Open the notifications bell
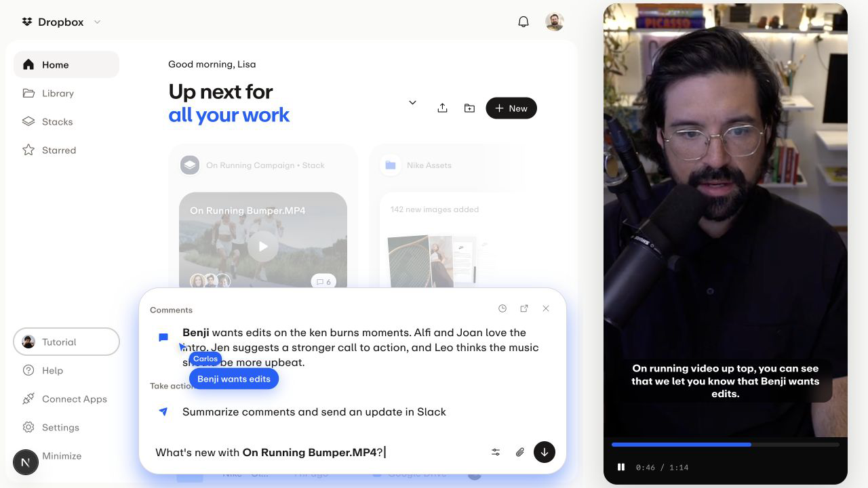 click(x=524, y=22)
